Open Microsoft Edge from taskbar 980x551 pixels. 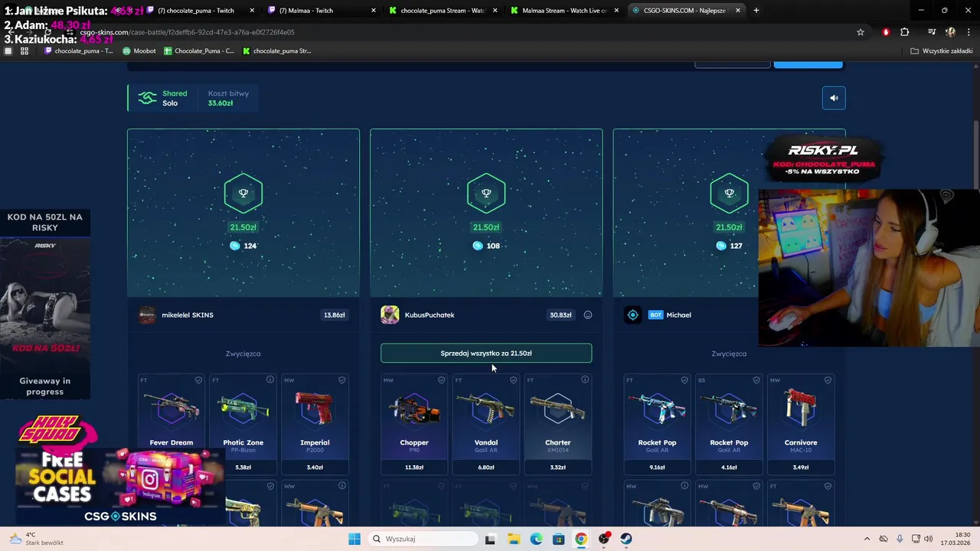(x=536, y=539)
